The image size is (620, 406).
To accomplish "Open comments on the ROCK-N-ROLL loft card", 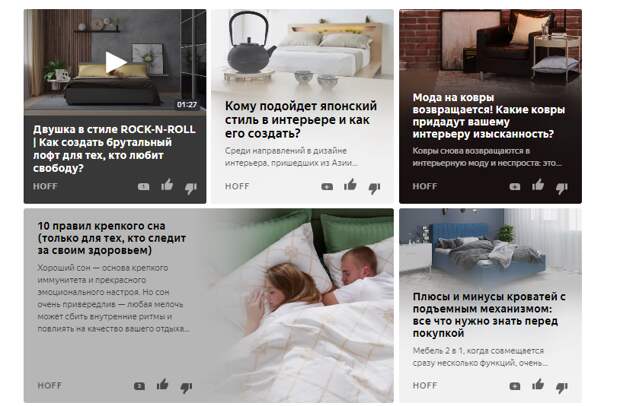I will pyautogui.click(x=144, y=187).
